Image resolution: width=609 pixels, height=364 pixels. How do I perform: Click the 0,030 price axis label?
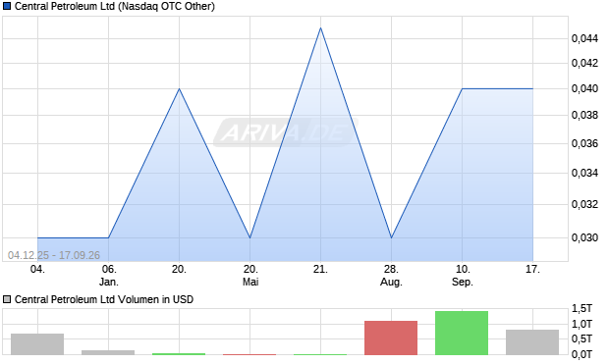(x=584, y=237)
